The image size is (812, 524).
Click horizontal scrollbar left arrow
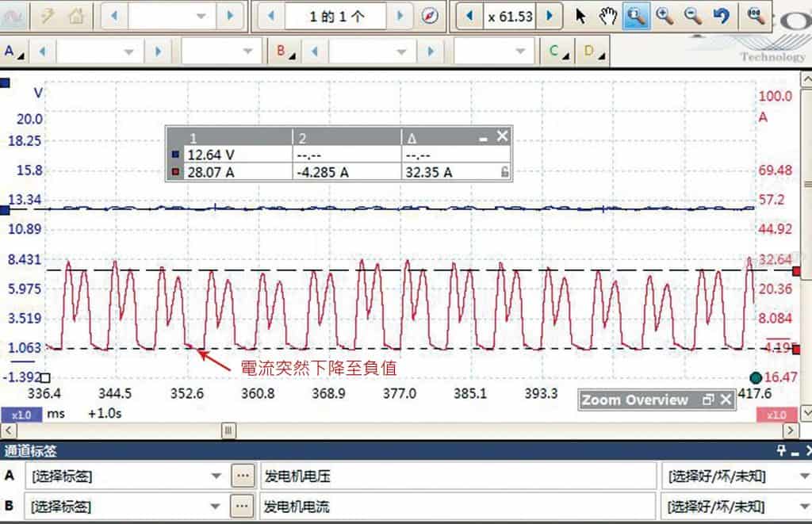[x=9, y=430]
